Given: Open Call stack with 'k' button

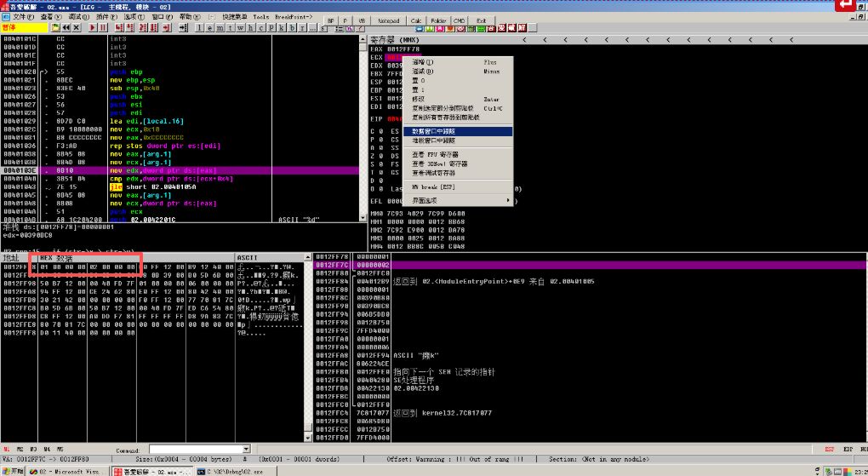Looking at the screenshot, I should [282, 28].
